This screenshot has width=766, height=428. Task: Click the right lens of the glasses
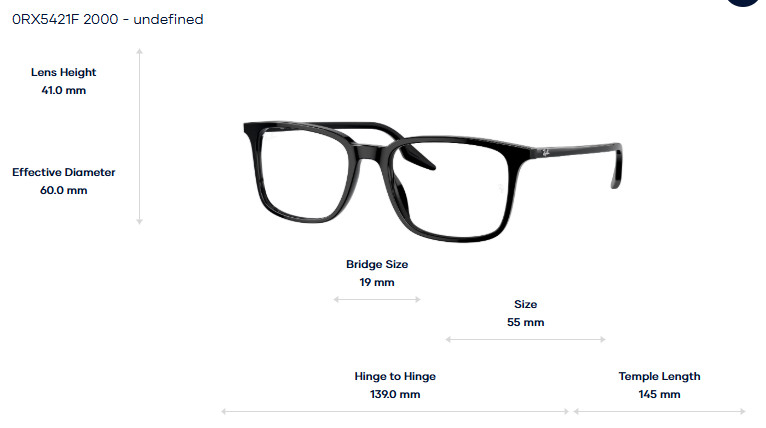(x=452, y=190)
